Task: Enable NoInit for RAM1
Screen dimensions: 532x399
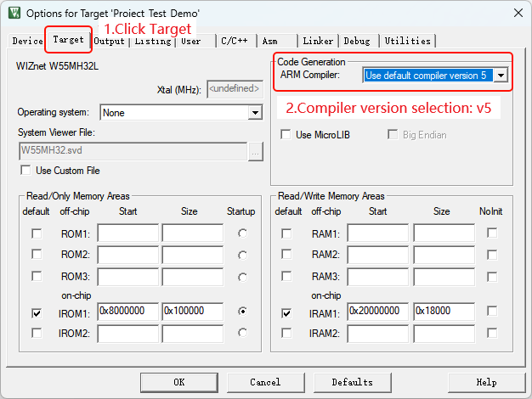Action: 492,233
